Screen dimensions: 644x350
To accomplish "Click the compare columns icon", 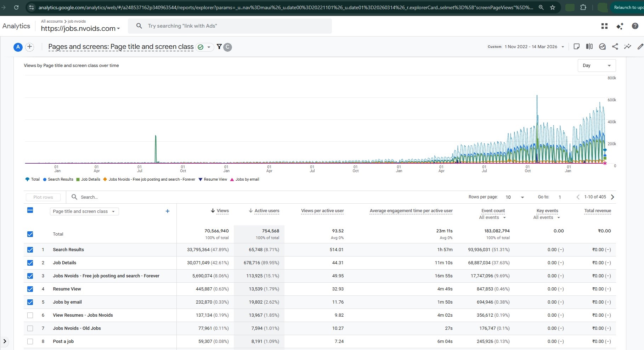I will (x=589, y=47).
